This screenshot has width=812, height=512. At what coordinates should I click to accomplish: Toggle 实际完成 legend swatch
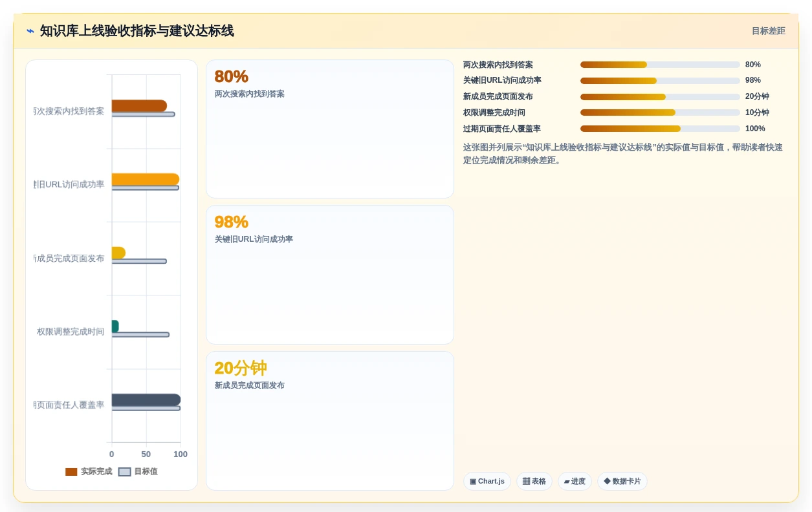(x=71, y=472)
